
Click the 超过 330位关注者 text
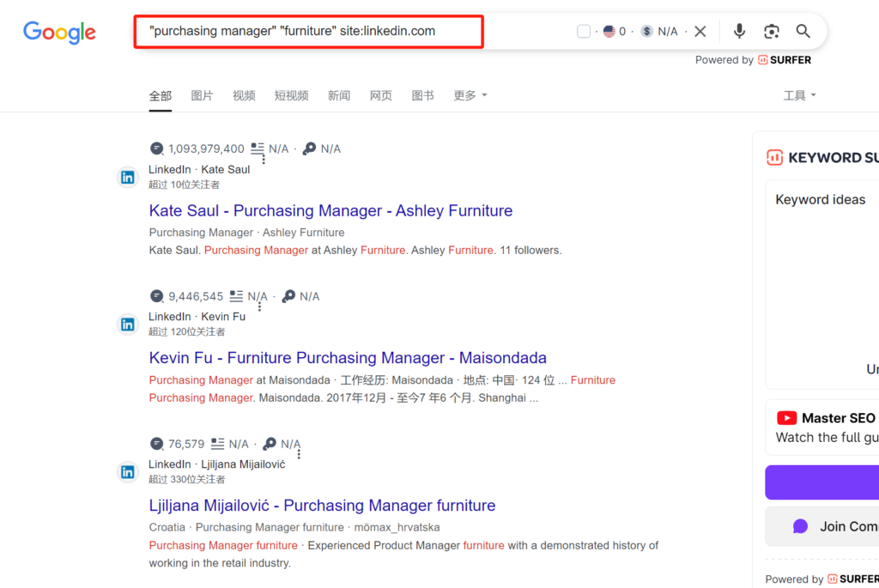(186, 479)
